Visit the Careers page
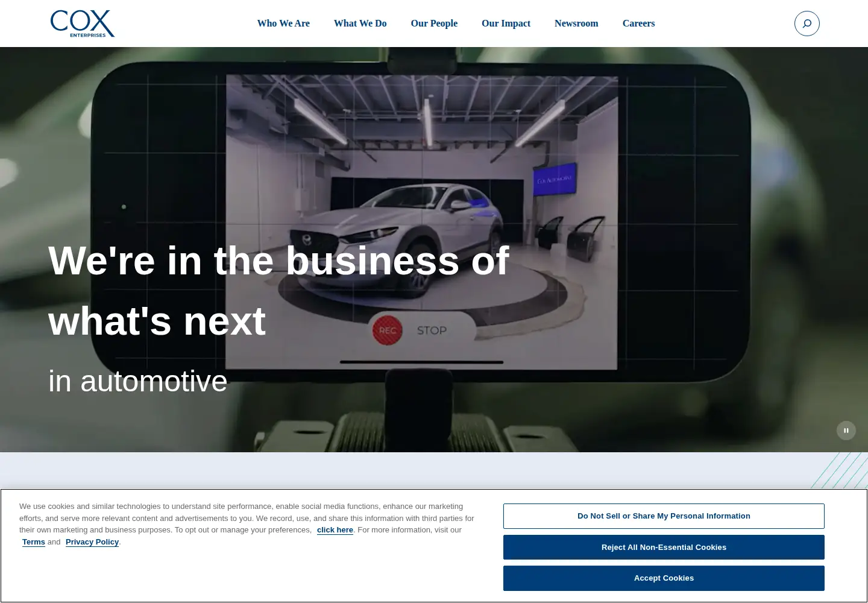Screen dimensions: 868x603 pos(638,24)
